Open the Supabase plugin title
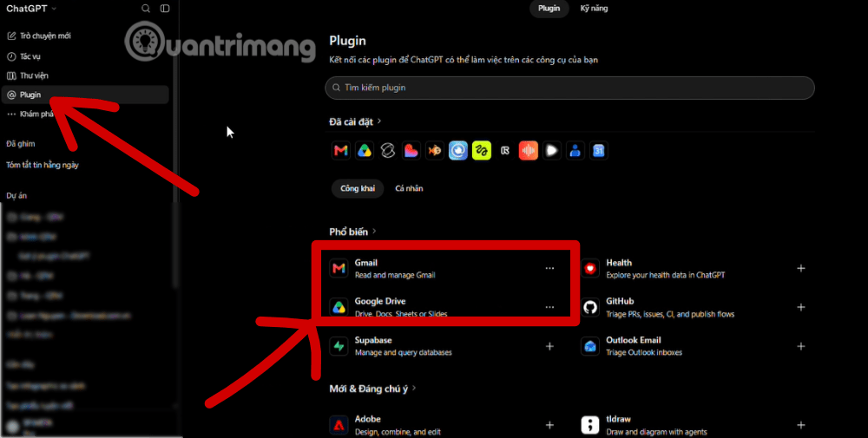 coord(373,340)
